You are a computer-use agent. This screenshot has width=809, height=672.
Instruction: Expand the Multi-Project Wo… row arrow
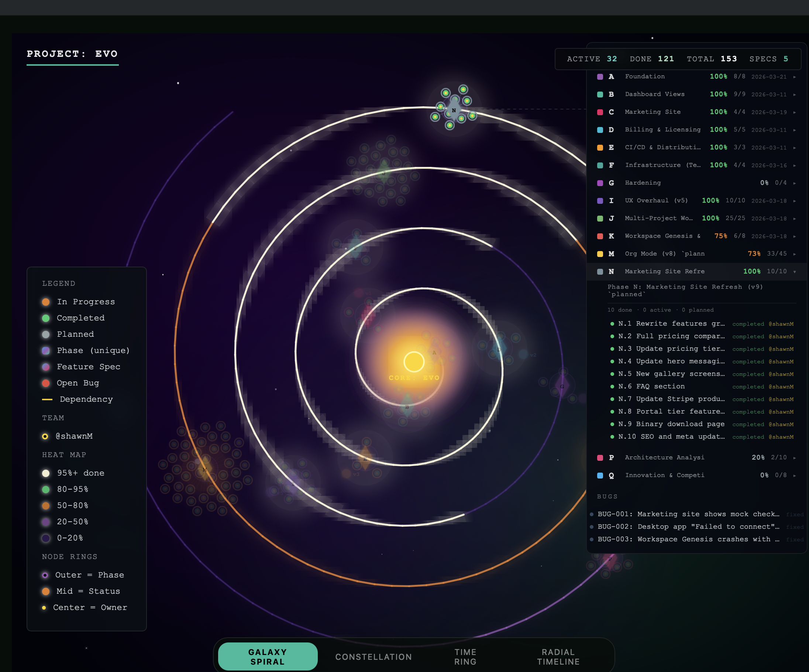tap(794, 219)
